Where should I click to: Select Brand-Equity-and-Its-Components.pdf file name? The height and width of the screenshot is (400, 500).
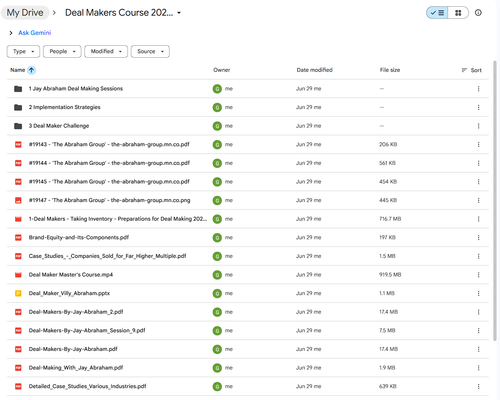coord(79,237)
